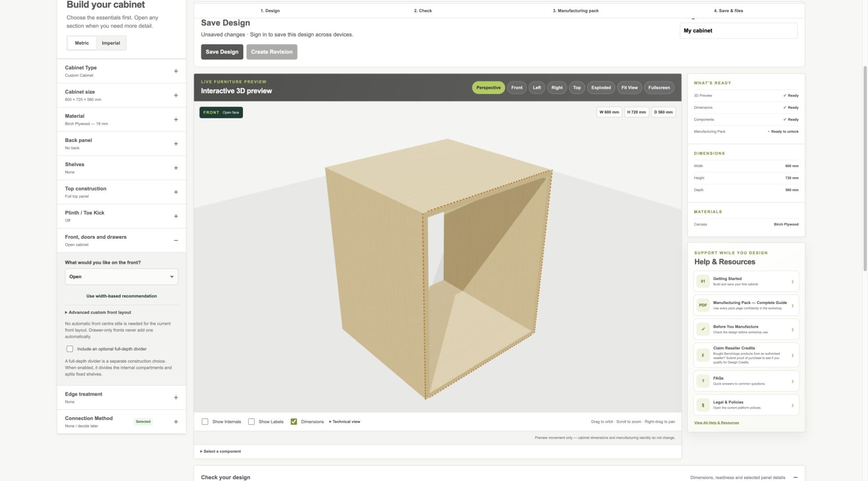868x481 pixels.
Task: Open the PDF Manufacturing Pack guide icon
Action: click(703, 305)
